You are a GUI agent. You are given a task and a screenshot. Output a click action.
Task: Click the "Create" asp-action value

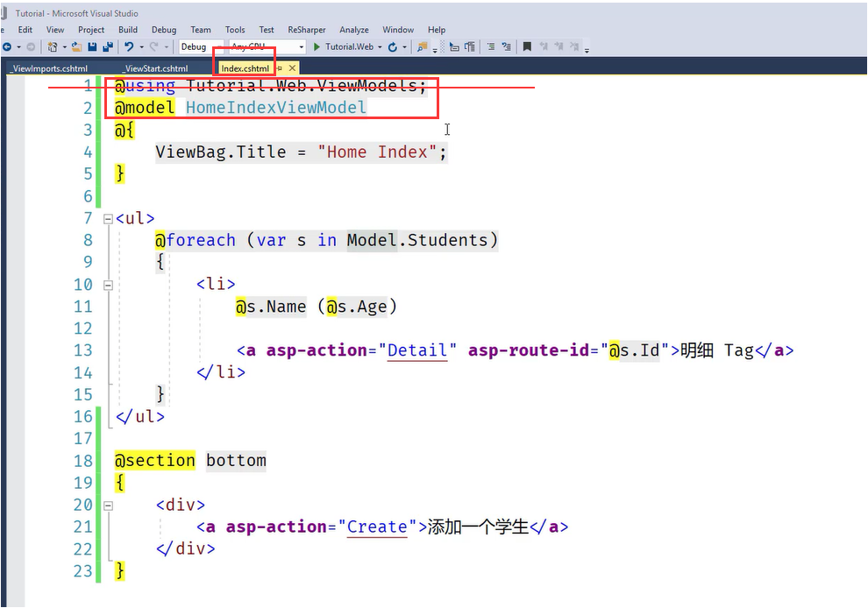coord(377,527)
